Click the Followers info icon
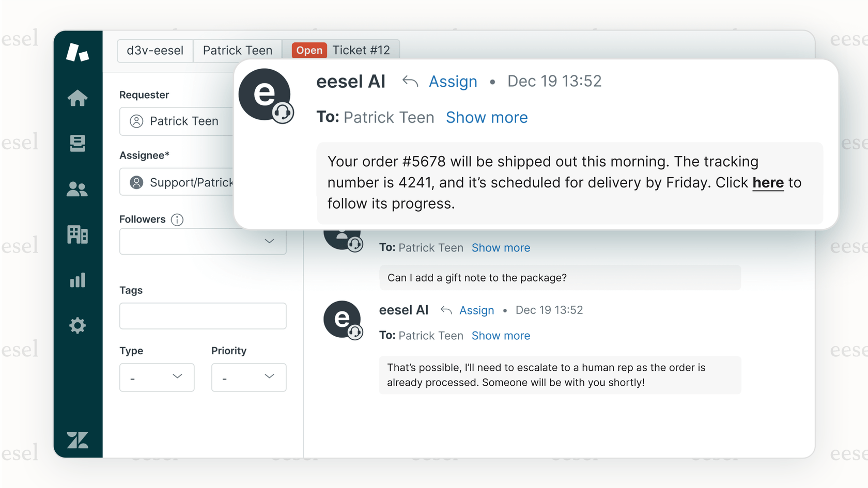This screenshot has width=868, height=488. click(177, 219)
